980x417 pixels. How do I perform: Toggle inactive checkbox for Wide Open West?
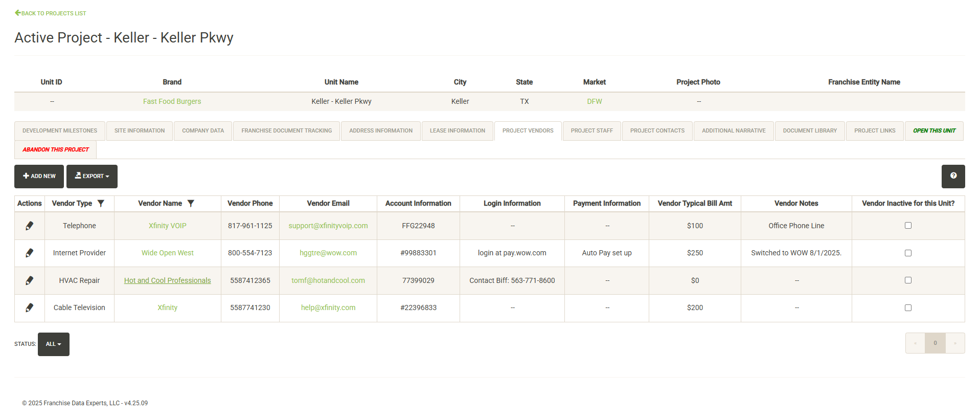pos(908,253)
